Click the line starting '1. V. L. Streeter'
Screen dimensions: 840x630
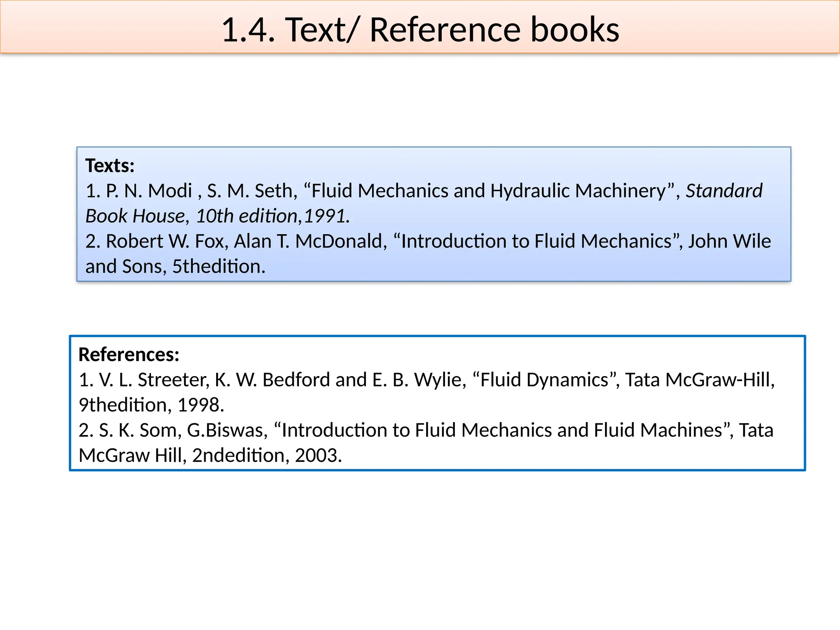427,380
